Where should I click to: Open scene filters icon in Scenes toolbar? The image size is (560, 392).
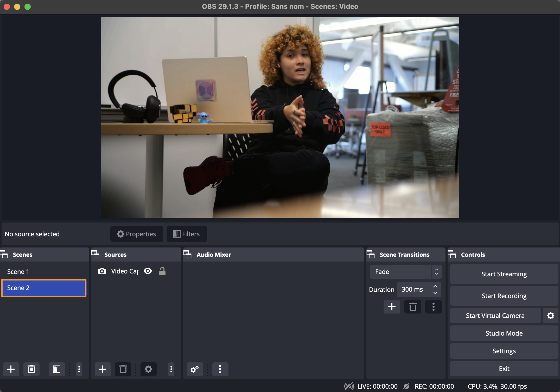[57, 369]
